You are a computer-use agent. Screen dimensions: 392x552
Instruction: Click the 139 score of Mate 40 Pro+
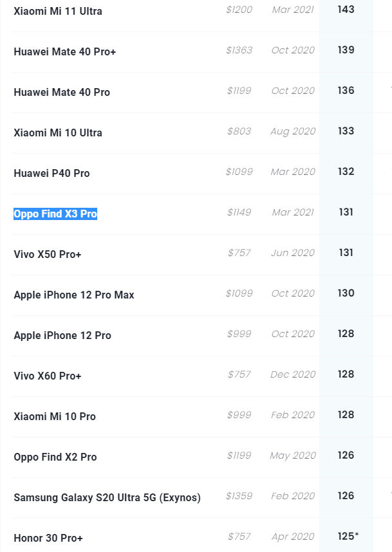click(346, 50)
